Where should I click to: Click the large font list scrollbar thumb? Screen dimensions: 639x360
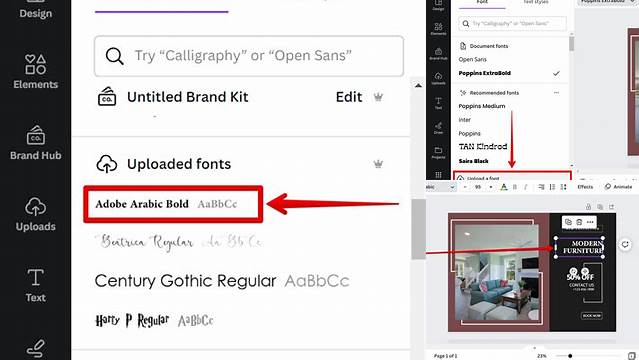click(x=418, y=229)
